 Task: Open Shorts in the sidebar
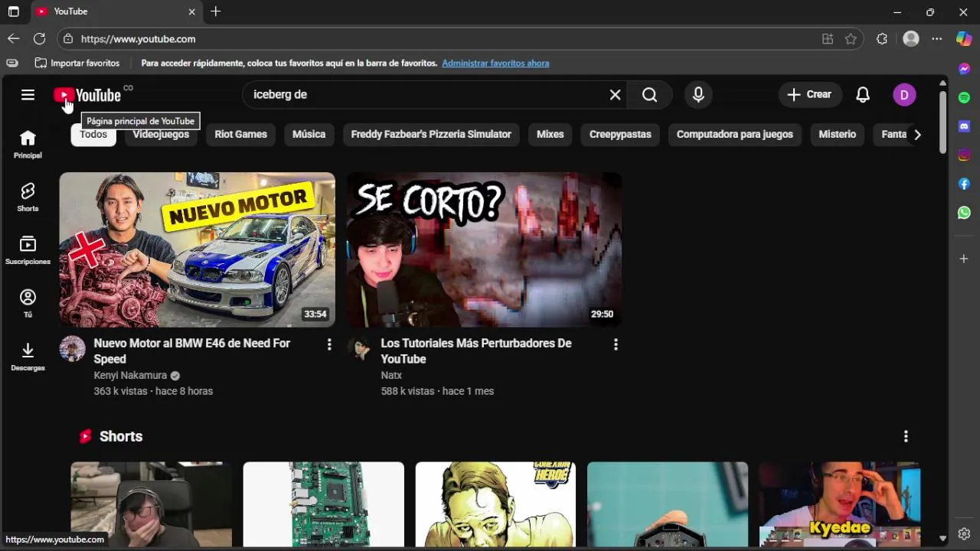(x=28, y=197)
